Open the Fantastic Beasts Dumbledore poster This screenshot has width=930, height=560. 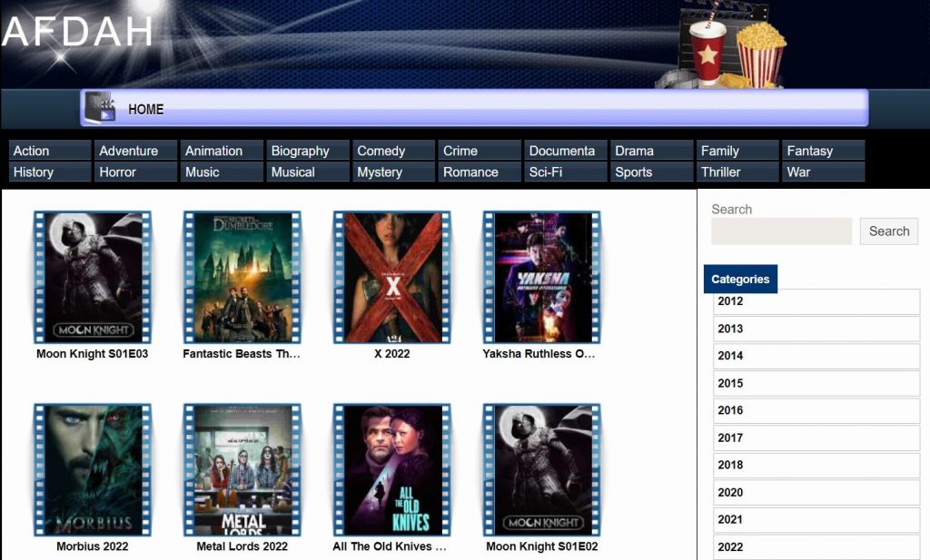click(242, 278)
